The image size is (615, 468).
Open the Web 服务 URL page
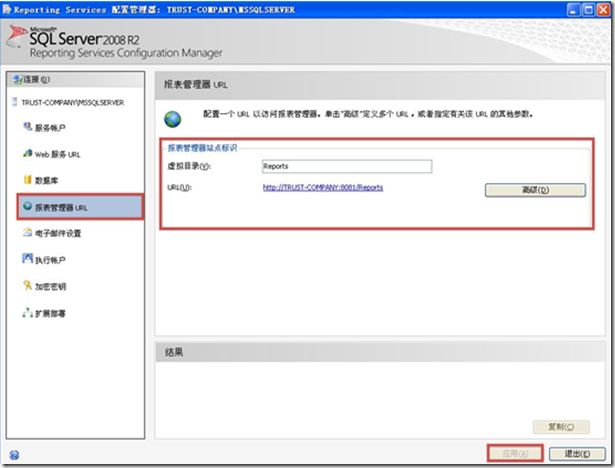(x=57, y=155)
